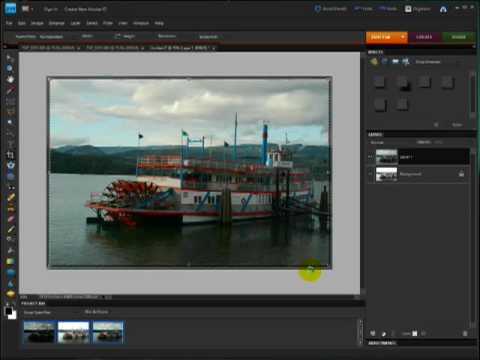
Task: Open the EDIT Full mode dropdown arrow
Action: pyautogui.click(x=403, y=37)
